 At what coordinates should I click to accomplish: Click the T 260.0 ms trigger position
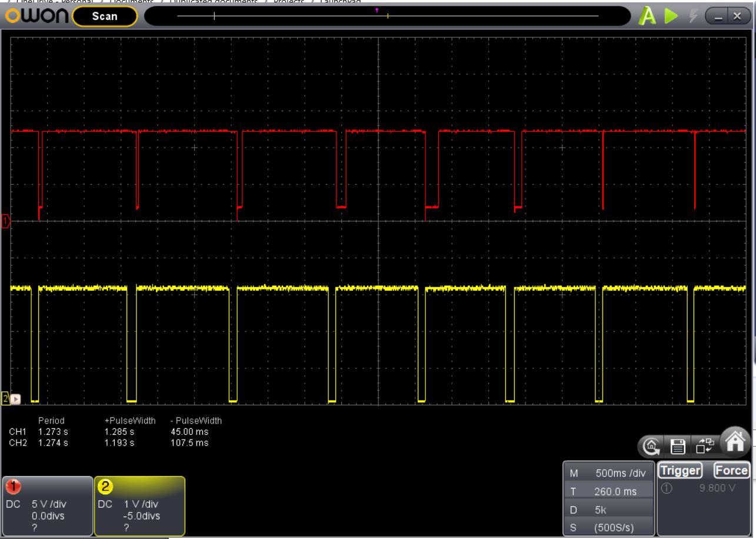[x=608, y=491]
